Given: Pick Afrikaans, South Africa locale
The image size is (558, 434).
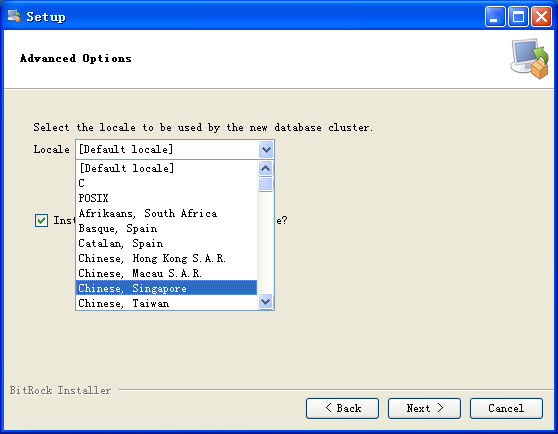Looking at the screenshot, I should (166, 213).
